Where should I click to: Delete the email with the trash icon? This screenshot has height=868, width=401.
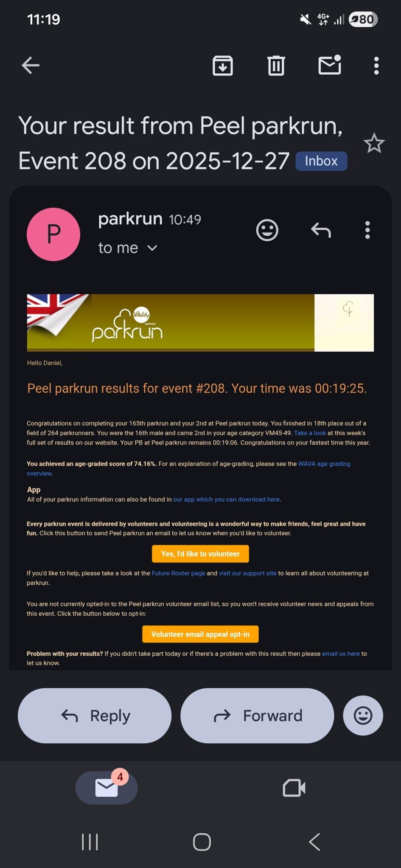pos(276,66)
